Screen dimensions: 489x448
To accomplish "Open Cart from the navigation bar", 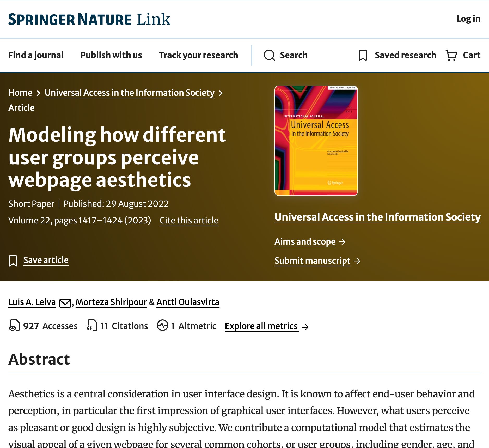I will click(472, 55).
